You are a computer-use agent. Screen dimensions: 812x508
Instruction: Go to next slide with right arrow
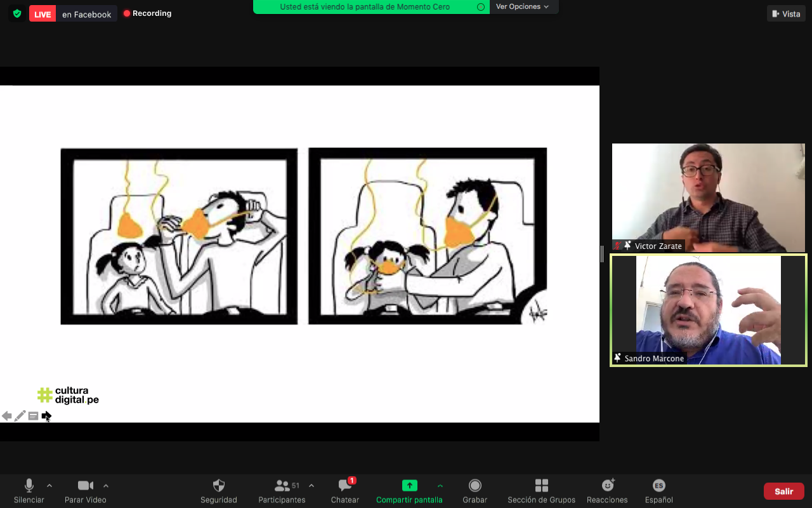click(46, 416)
